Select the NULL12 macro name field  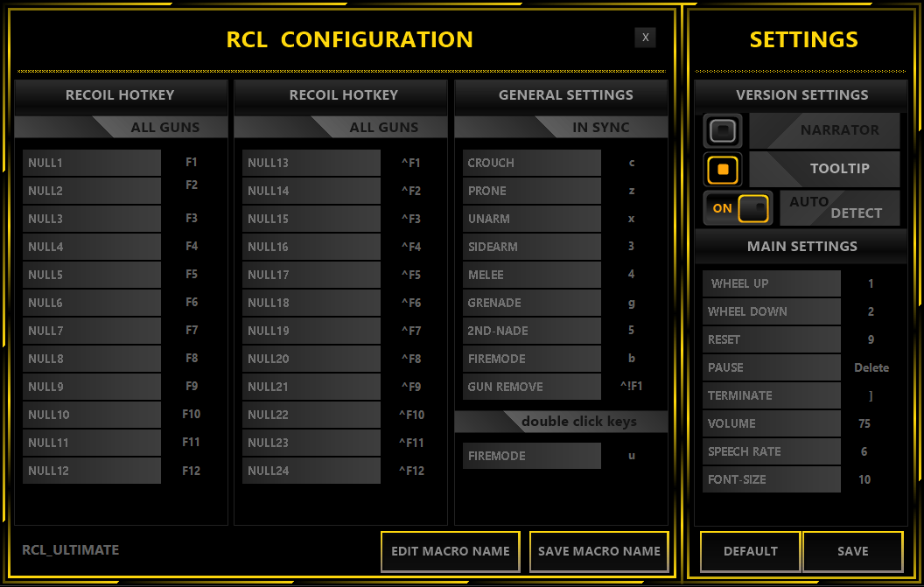[x=92, y=471]
